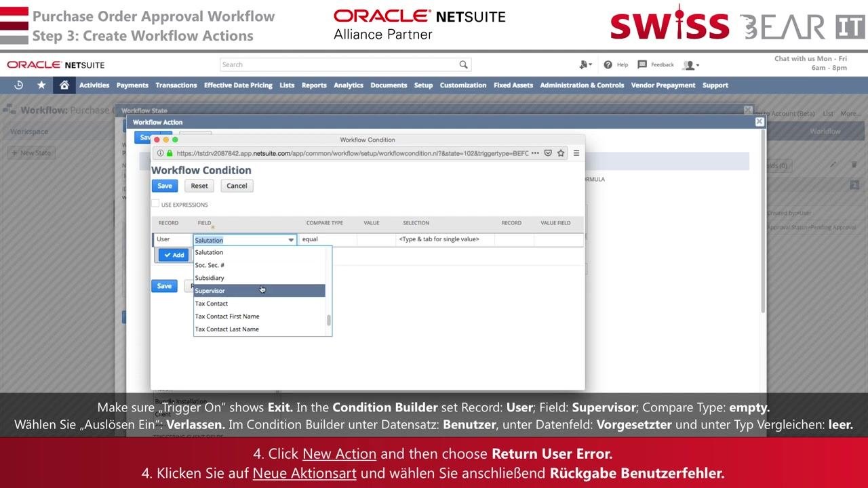This screenshot has height=488, width=868.
Task: Open the user profile avatar menu
Action: point(690,65)
